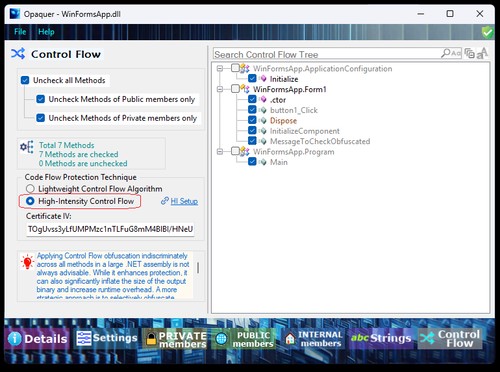Select the Main method label
The width and height of the screenshot is (500, 372).
coord(279,162)
